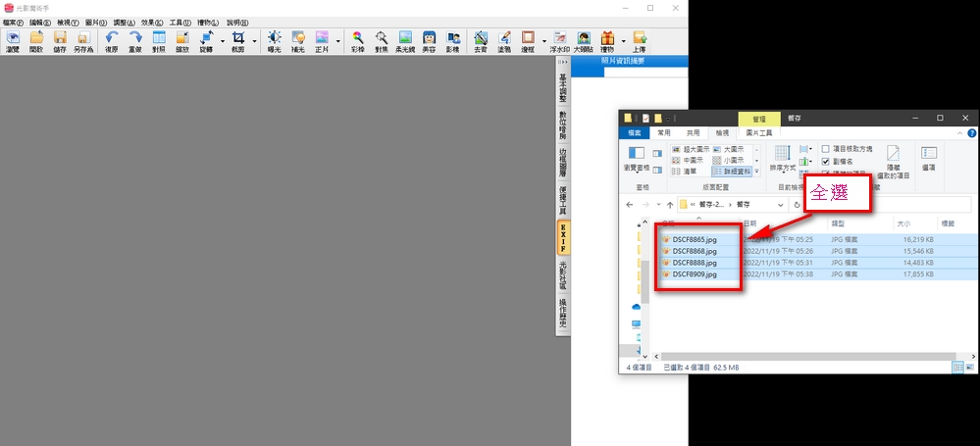The height and width of the screenshot is (446, 980).
Task: Click the 選項 options button in ribbon
Action: tap(928, 157)
